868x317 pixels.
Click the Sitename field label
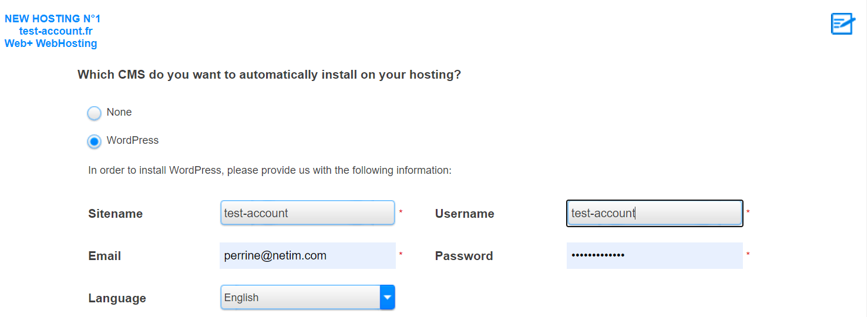coord(116,214)
